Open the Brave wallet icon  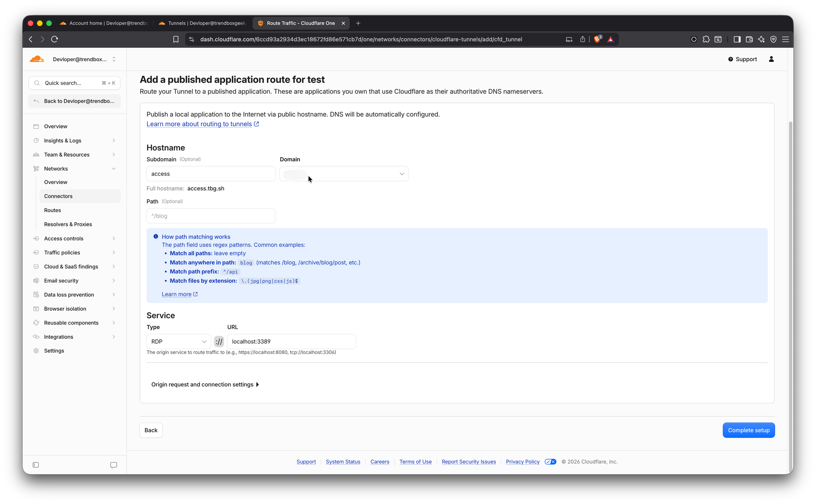749,39
